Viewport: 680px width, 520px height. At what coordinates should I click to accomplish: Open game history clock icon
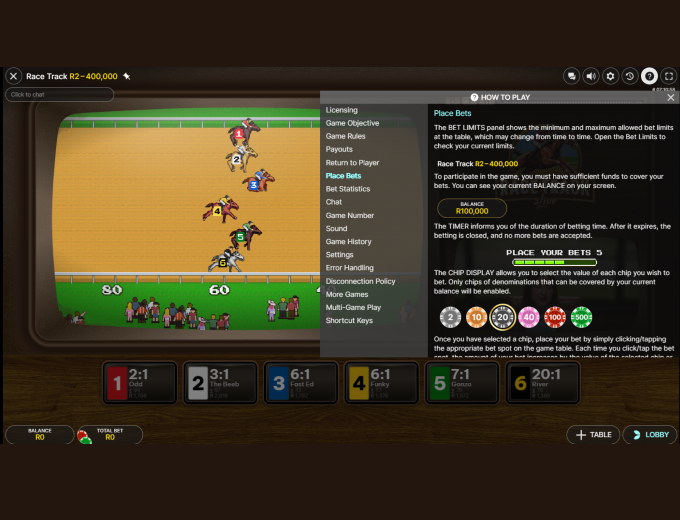click(x=630, y=76)
